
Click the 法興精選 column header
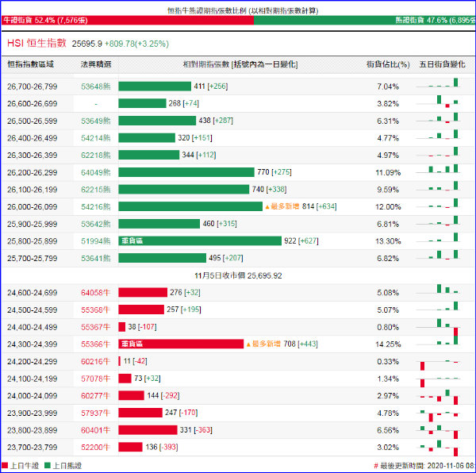pos(96,64)
